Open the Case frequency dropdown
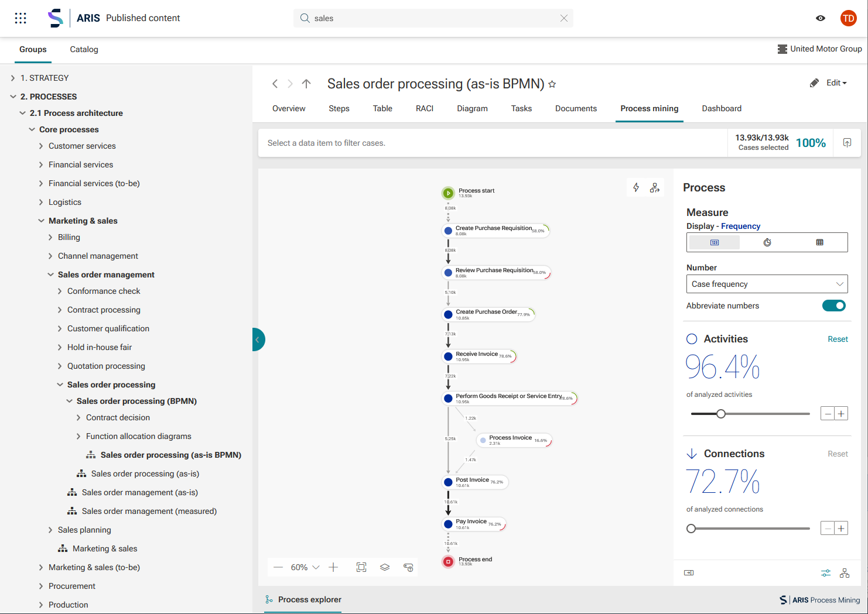The width and height of the screenshot is (868, 614). (767, 284)
